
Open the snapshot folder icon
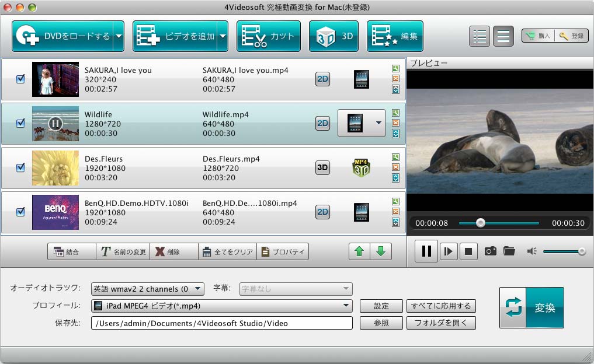coord(509,251)
